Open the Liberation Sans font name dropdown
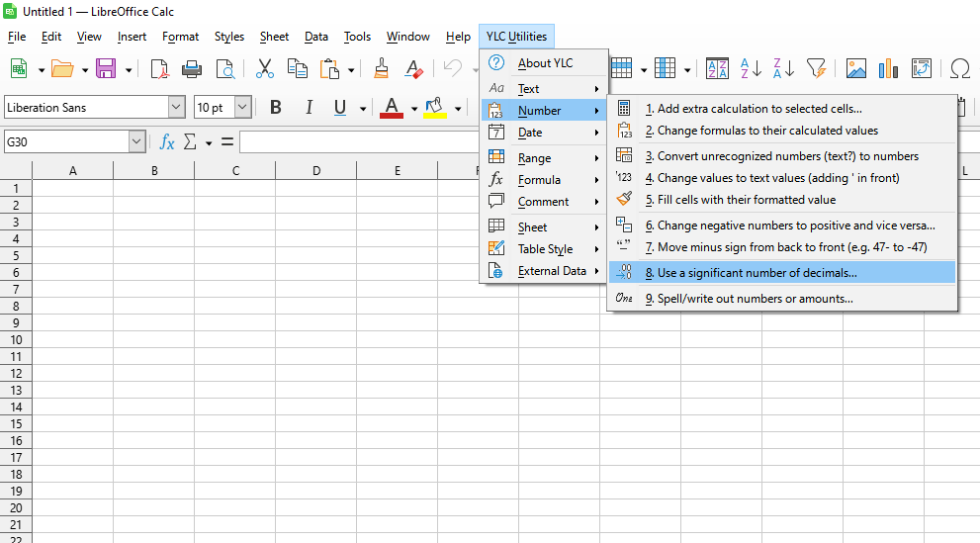 tap(176, 108)
